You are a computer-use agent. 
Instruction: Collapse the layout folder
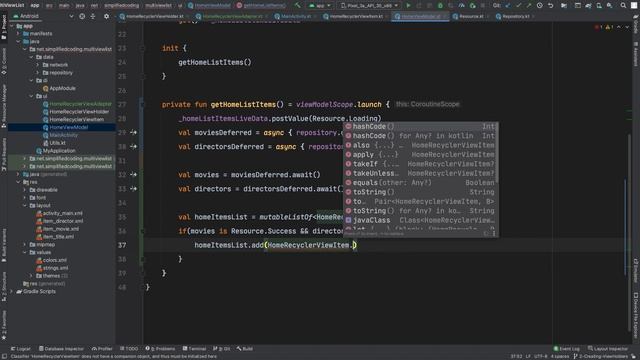[25, 205]
